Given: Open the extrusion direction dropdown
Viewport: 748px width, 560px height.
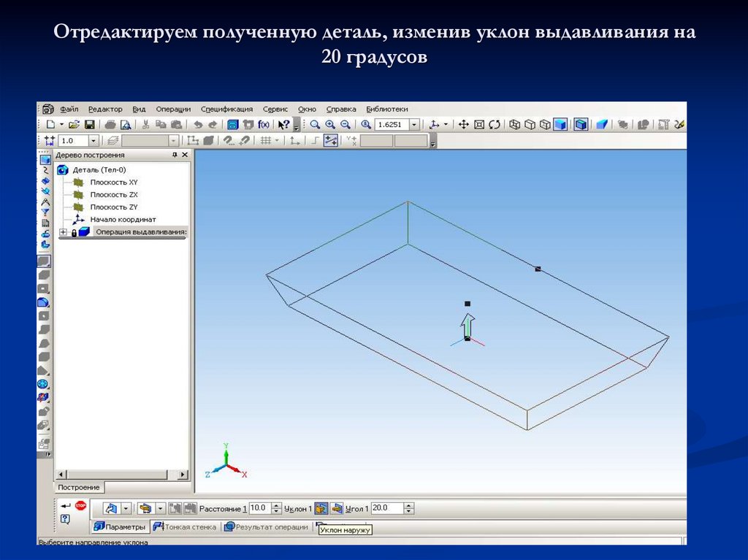Looking at the screenshot, I should (126, 509).
